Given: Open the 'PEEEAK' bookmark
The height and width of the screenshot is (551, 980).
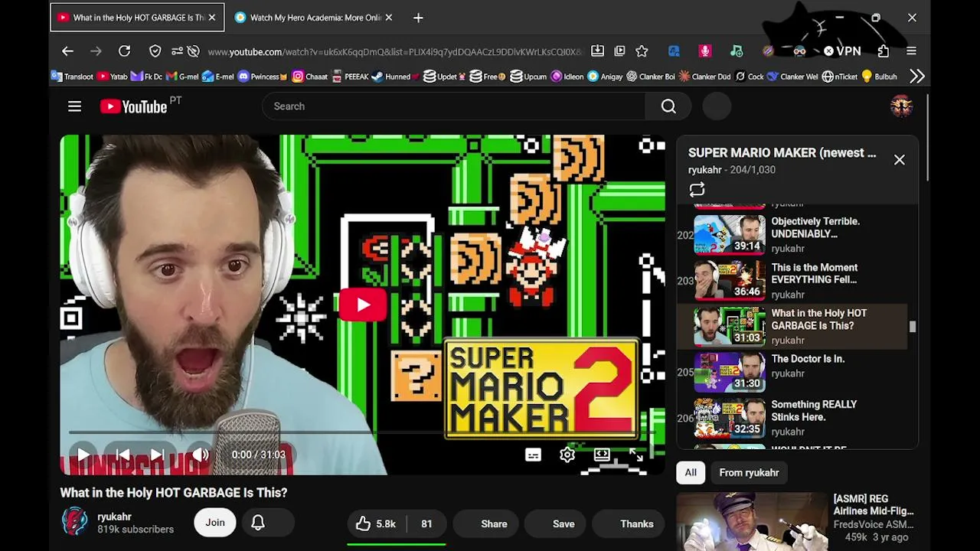Looking at the screenshot, I should tap(350, 77).
